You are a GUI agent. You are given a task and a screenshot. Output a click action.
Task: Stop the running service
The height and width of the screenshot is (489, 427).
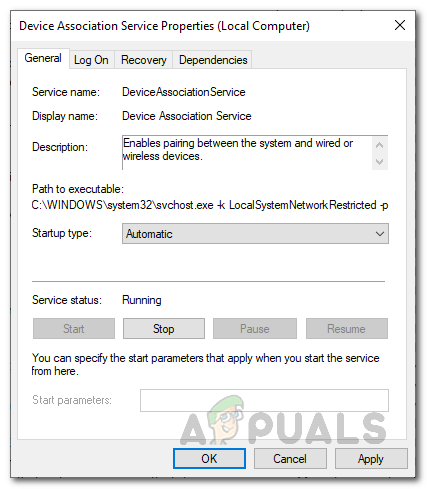[x=164, y=329]
